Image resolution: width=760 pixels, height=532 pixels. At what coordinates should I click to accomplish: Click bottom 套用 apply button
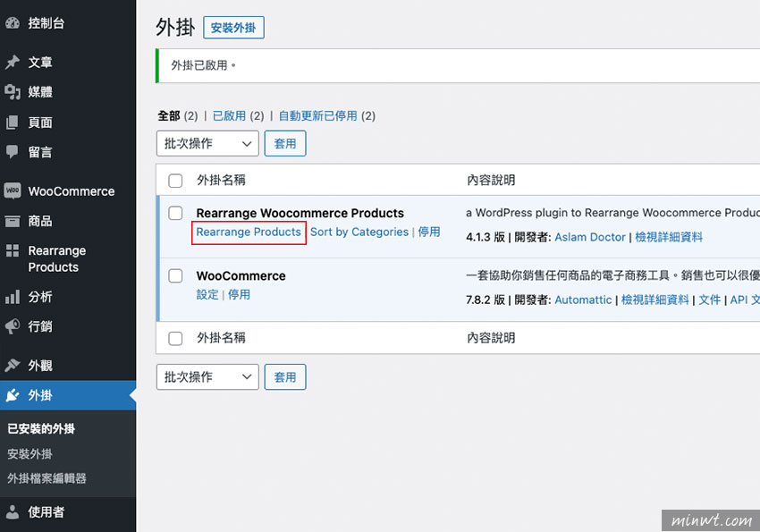pos(285,377)
